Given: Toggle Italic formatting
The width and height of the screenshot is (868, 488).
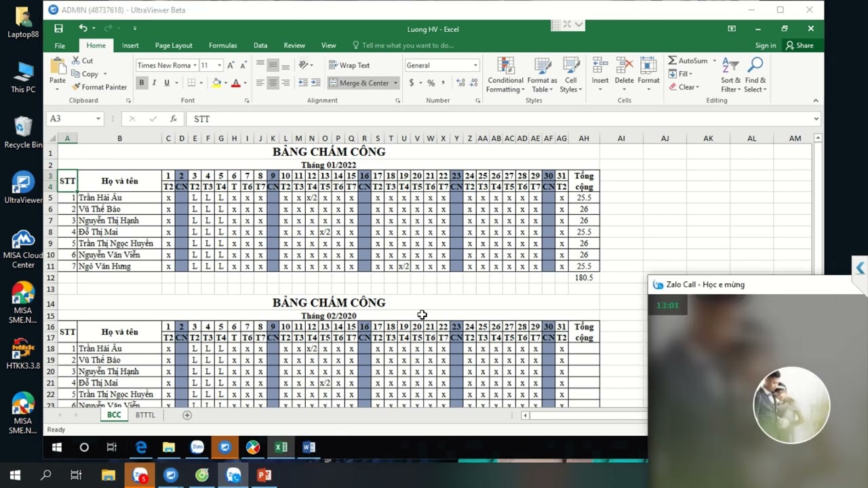Looking at the screenshot, I should point(154,83).
